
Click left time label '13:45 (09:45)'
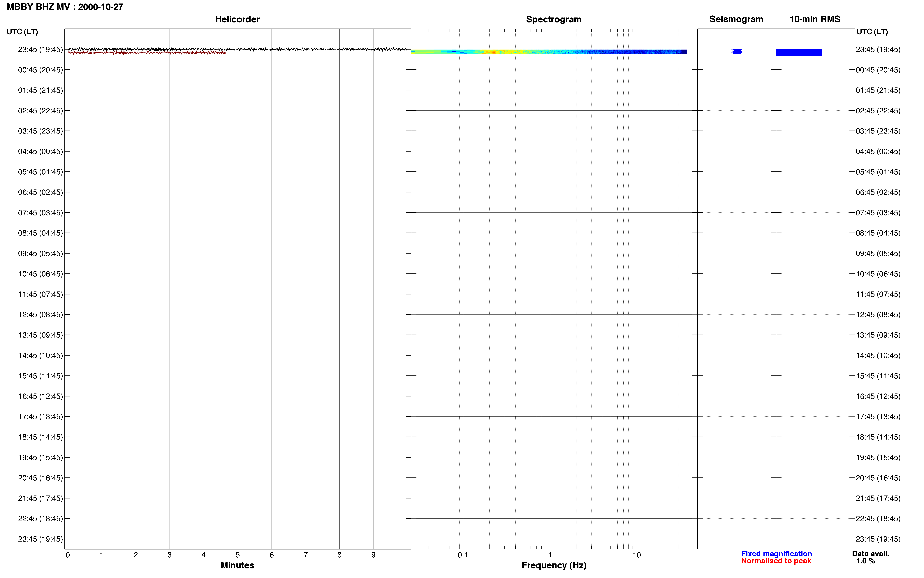coord(41,335)
